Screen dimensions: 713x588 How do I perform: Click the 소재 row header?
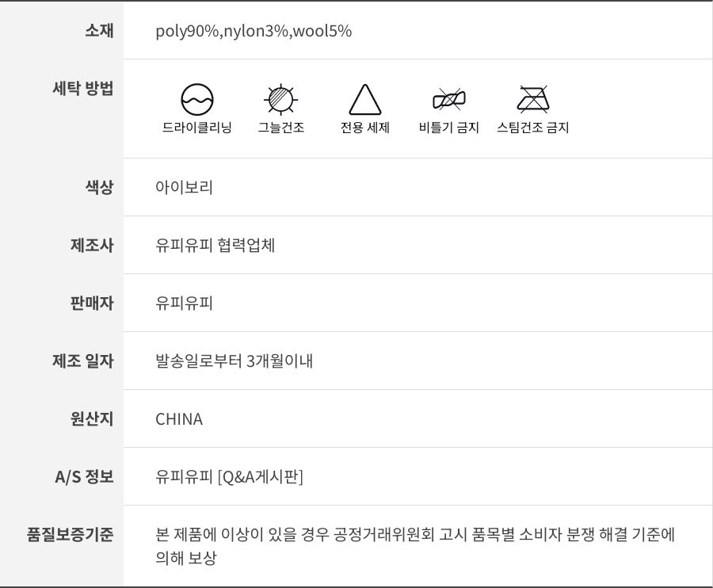99,31
